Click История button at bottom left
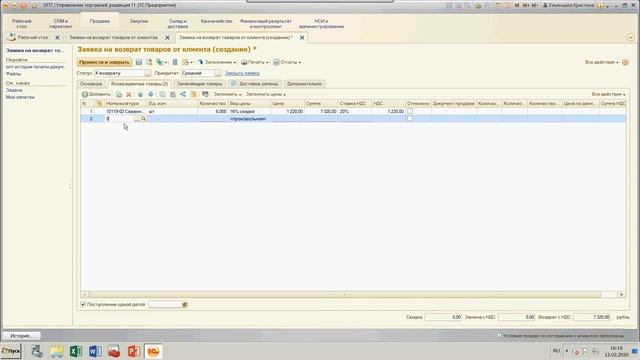Screen dimensions: 640x360 click(x=21, y=336)
